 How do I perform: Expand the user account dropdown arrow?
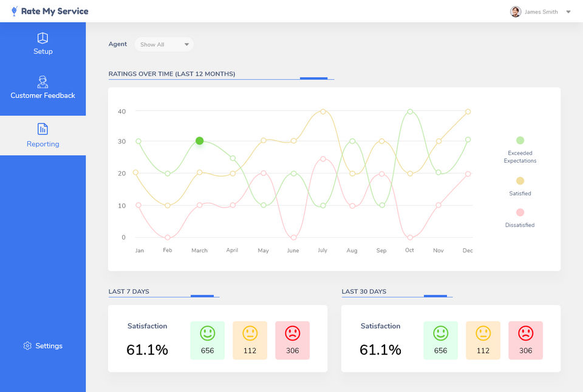(568, 12)
